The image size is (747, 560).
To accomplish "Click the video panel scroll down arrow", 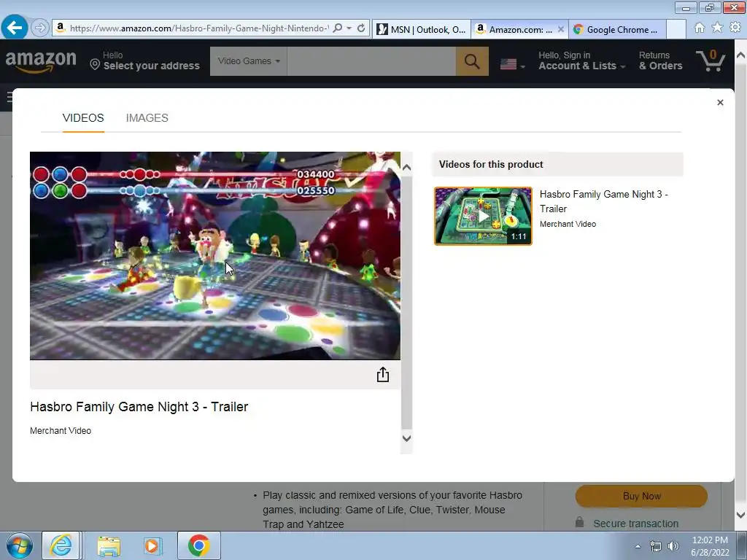I will [x=406, y=438].
